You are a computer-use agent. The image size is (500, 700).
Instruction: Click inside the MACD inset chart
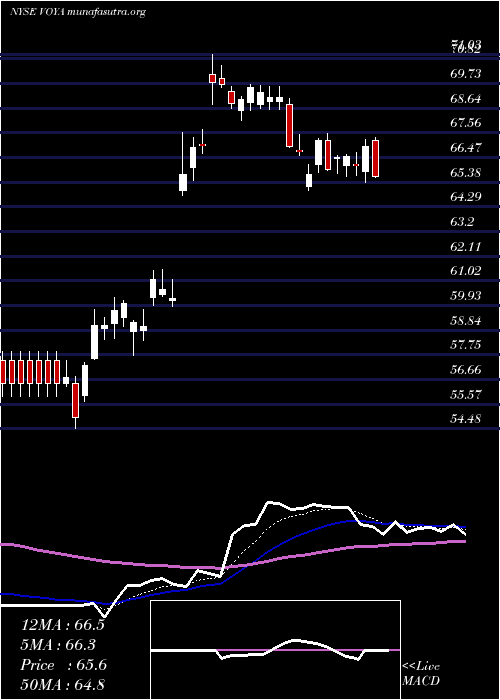(275, 650)
